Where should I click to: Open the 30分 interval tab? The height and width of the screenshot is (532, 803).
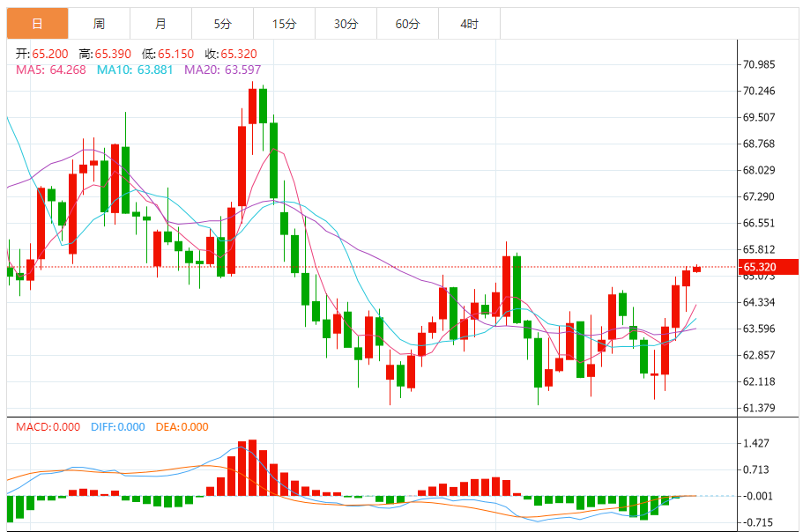pos(346,24)
